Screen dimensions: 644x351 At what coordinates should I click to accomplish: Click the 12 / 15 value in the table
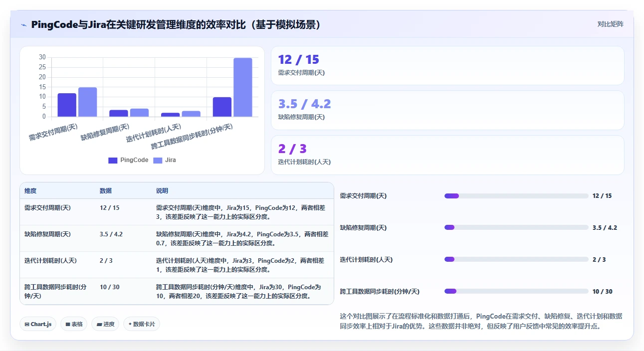[110, 208]
